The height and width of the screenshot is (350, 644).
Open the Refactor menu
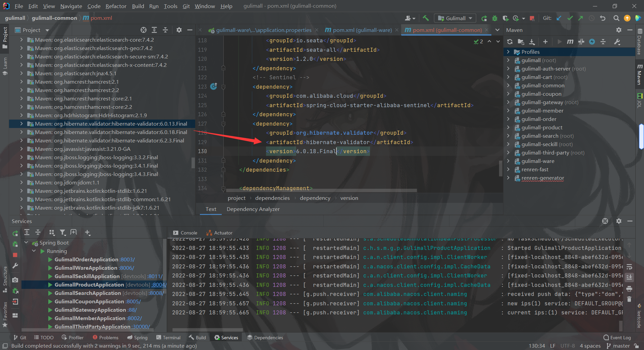(116, 6)
